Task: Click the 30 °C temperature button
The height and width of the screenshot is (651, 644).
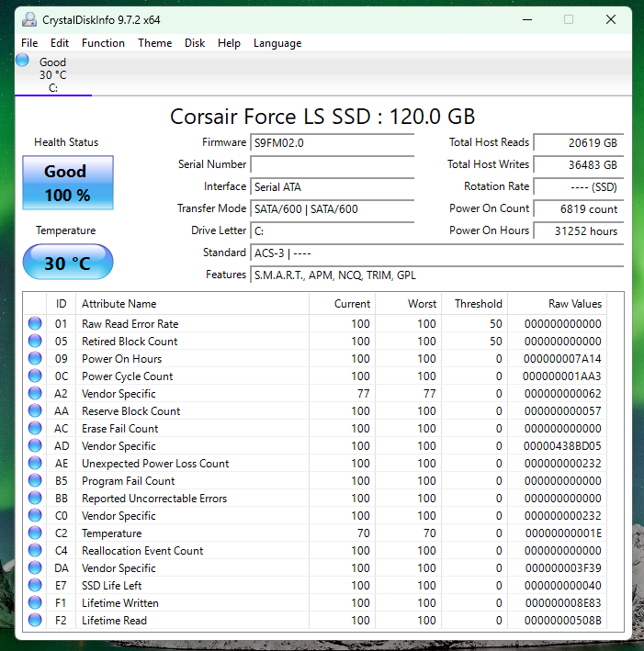Action: tap(67, 263)
